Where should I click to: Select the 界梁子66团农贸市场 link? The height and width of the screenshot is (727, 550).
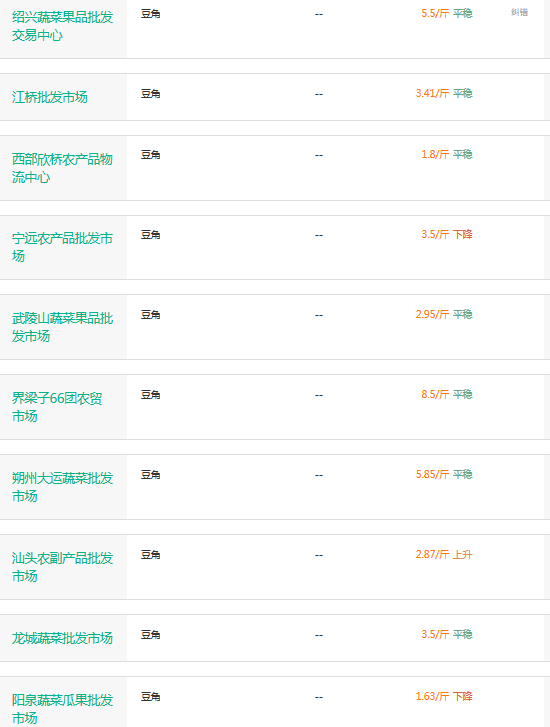click(57, 407)
